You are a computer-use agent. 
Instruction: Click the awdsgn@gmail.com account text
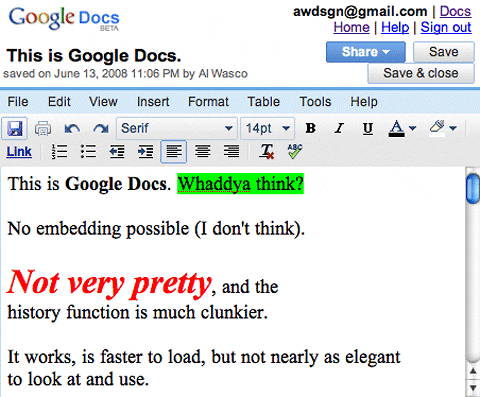(360, 12)
